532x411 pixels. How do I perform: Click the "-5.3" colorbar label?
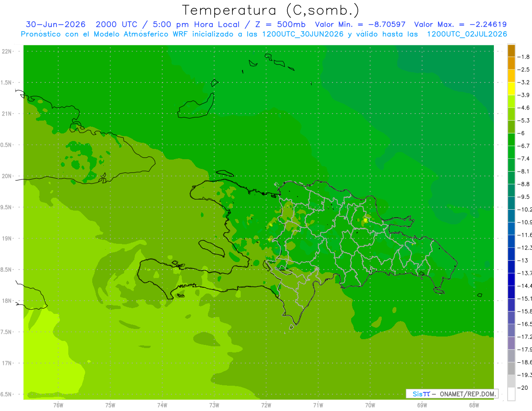pos(524,121)
